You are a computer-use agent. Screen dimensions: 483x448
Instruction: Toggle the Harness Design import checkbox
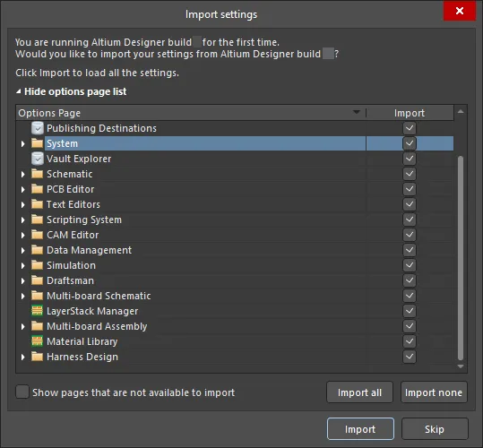click(410, 357)
